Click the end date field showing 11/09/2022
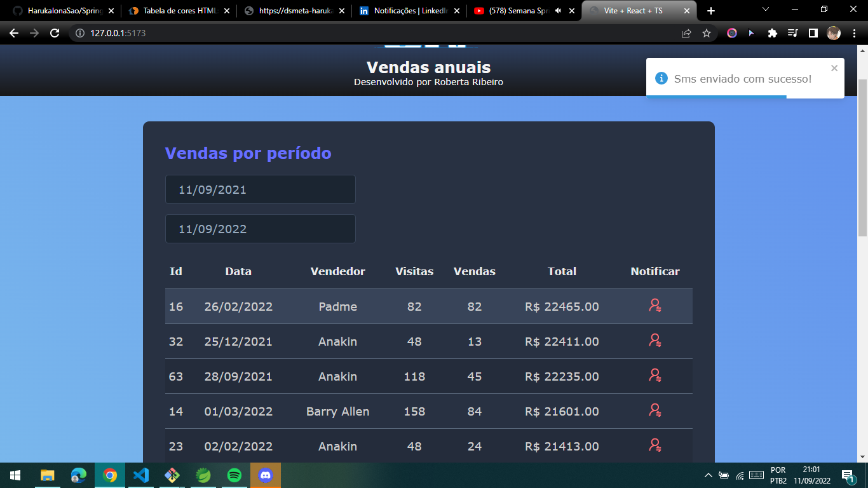The image size is (868, 488). click(x=260, y=228)
